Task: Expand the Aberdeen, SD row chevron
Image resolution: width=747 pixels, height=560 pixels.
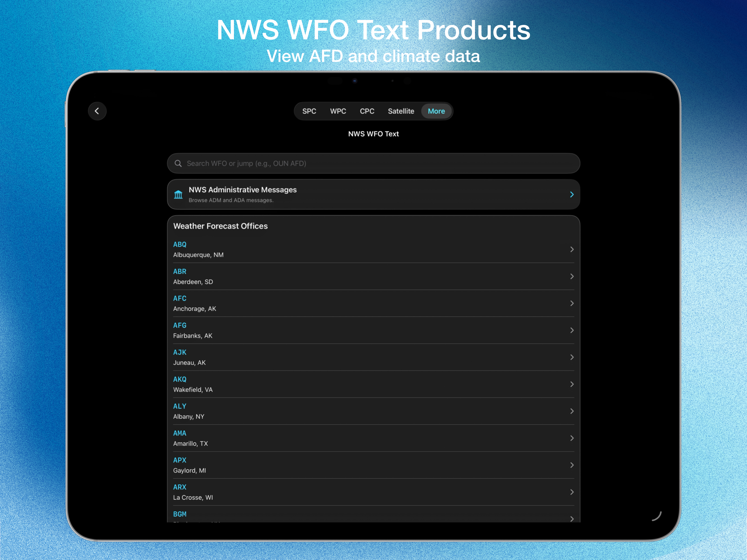Action: tap(572, 276)
